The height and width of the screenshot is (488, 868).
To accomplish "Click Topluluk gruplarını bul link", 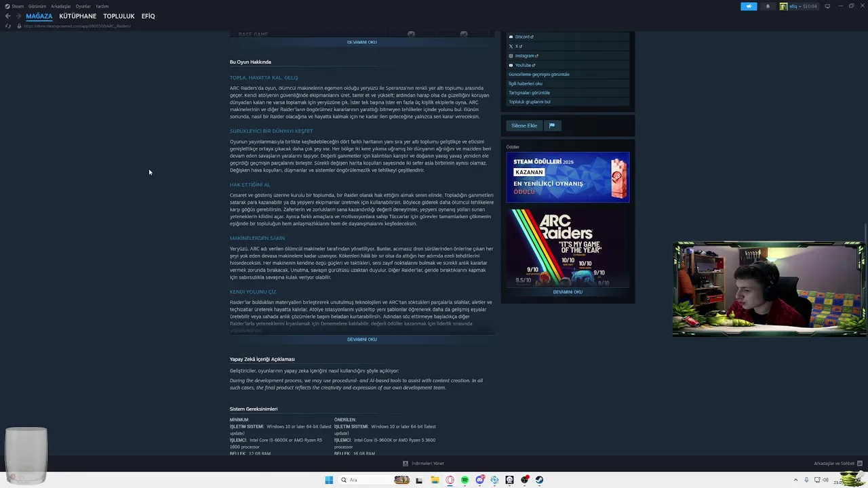I will click(530, 102).
